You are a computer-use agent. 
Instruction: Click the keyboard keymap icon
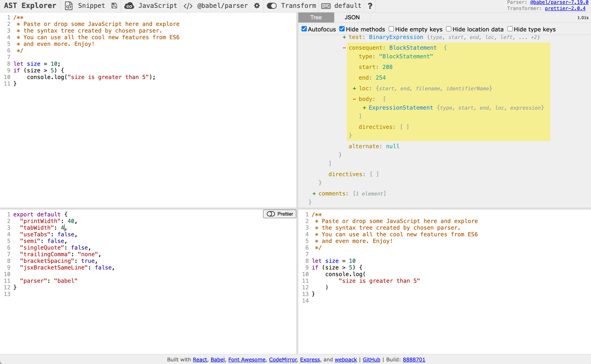tap(326, 6)
